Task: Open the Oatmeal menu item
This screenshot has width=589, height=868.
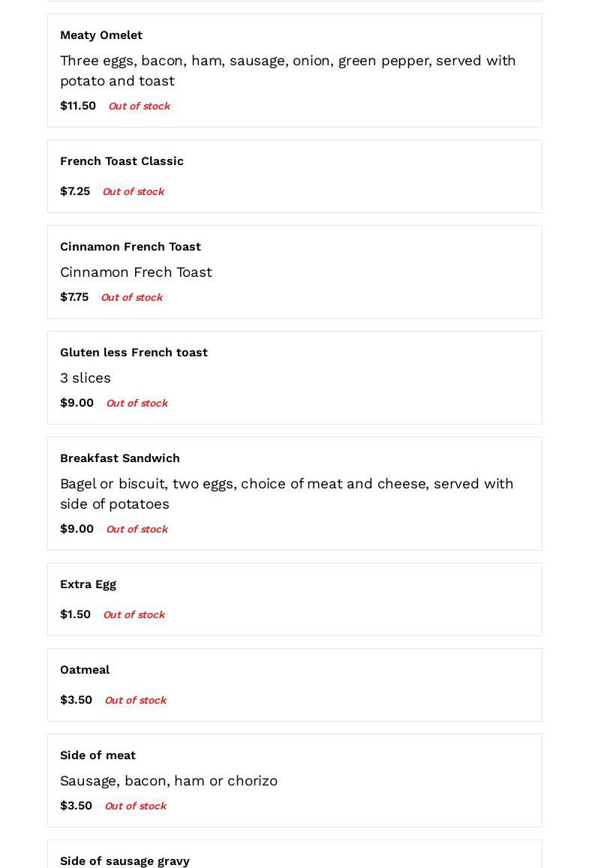Action: (85, 670)
